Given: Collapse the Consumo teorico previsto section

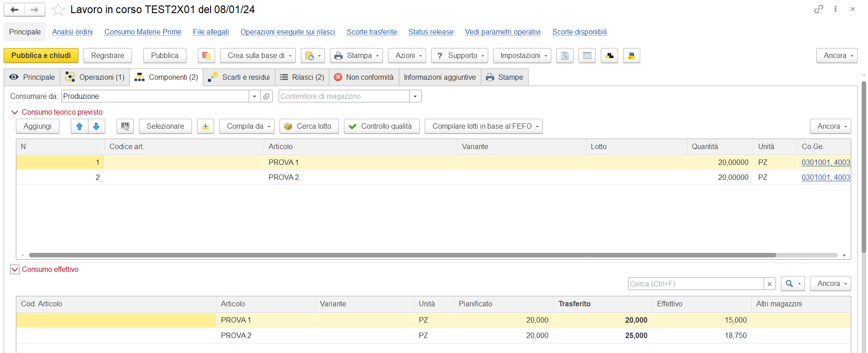Looking at the screenshot, I should click(15, 112).
